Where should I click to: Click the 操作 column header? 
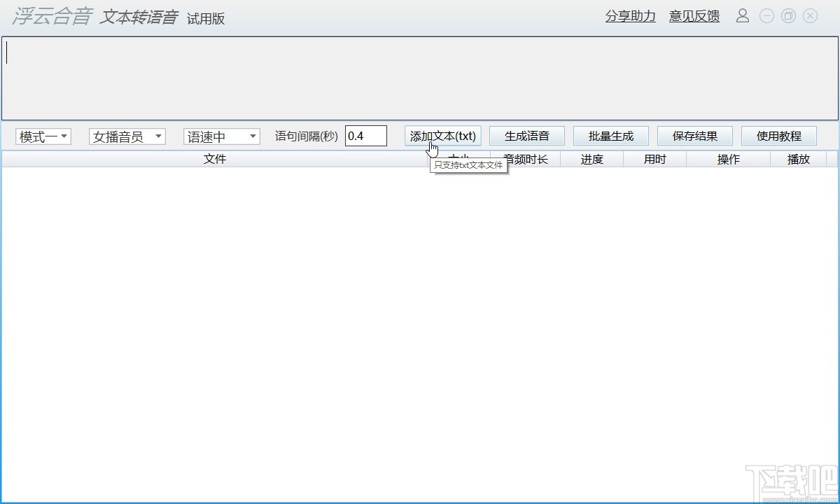pos(728,159)
